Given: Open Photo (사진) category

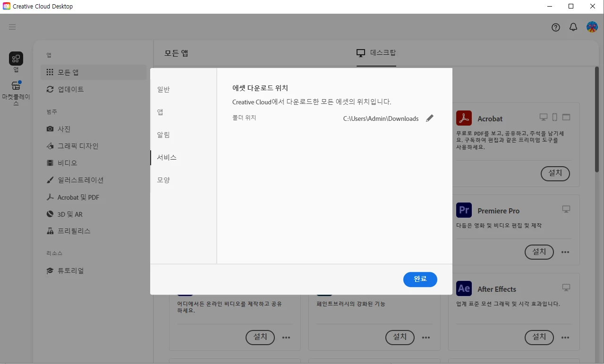Looking at the screenshot, I should tap(94, 129).
